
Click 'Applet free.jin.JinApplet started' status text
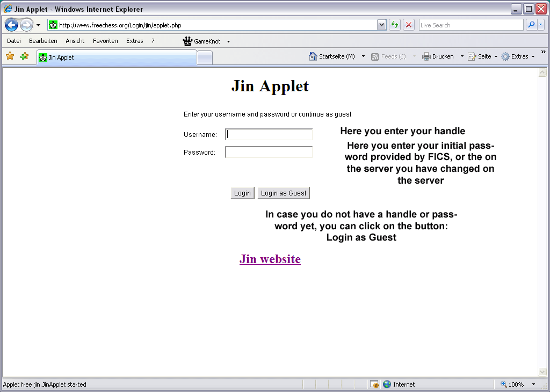click(45, 384)
